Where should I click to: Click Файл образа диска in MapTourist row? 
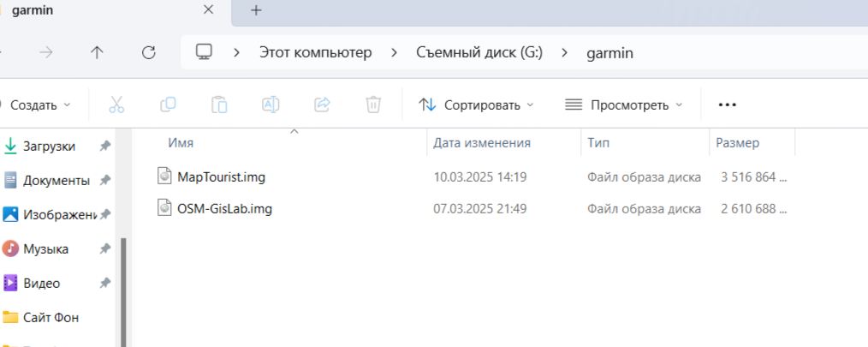645,177
